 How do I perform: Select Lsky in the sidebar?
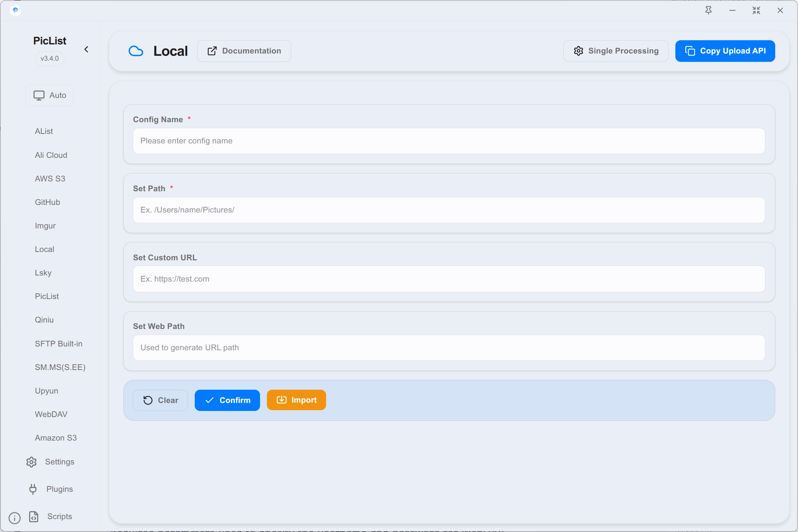[x=43, y=273]
